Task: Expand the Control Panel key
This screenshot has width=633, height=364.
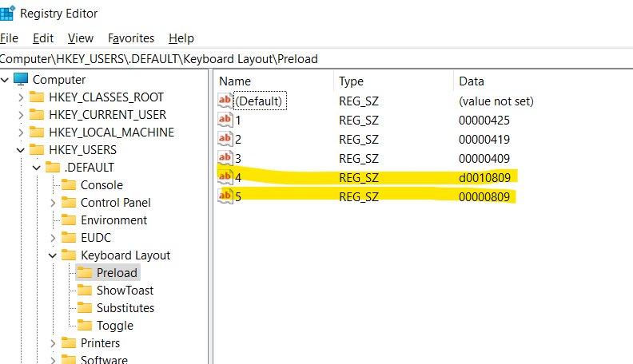Action: coord(53,203)
